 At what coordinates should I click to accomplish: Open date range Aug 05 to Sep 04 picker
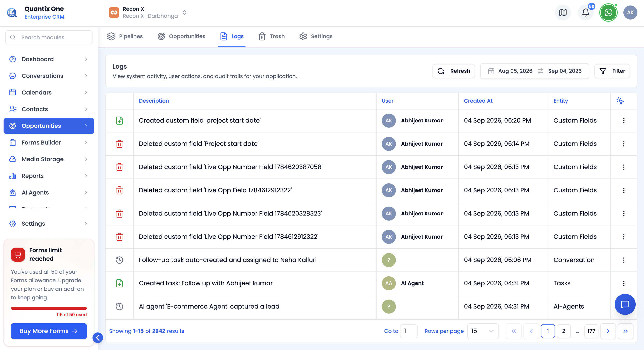point(534,71)
